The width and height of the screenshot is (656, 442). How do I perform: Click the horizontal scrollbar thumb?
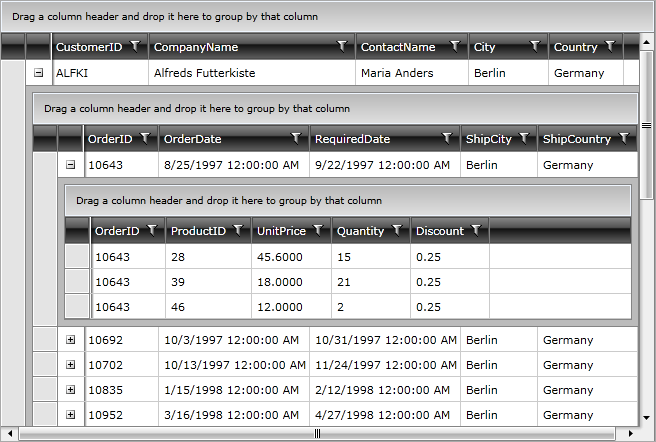pyautogui.click(x=318, y=434)
